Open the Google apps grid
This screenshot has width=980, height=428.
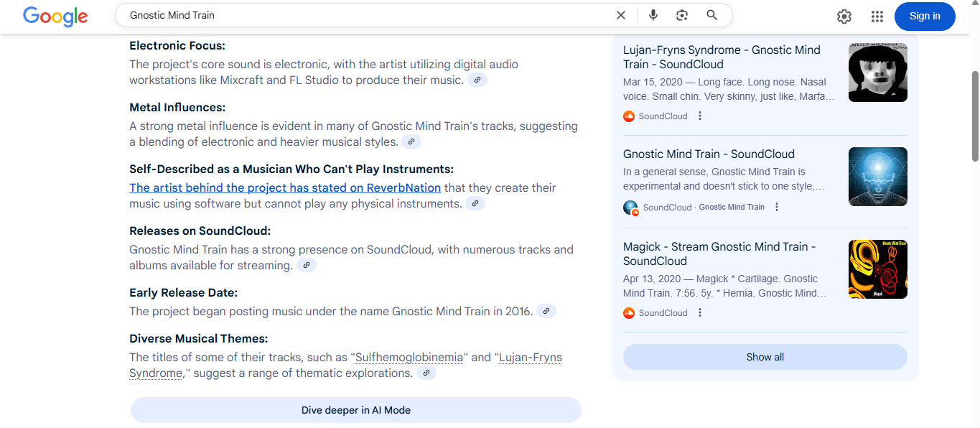pos(877,17)
